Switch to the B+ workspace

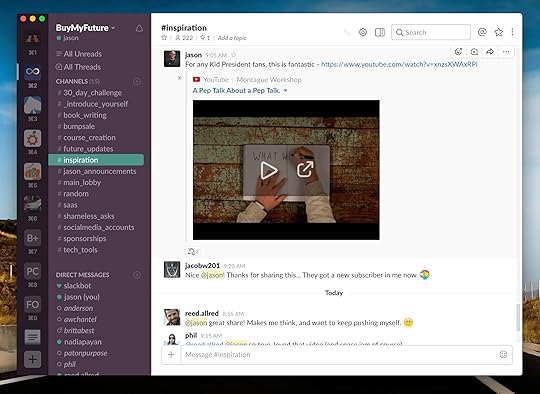[32, 238]
